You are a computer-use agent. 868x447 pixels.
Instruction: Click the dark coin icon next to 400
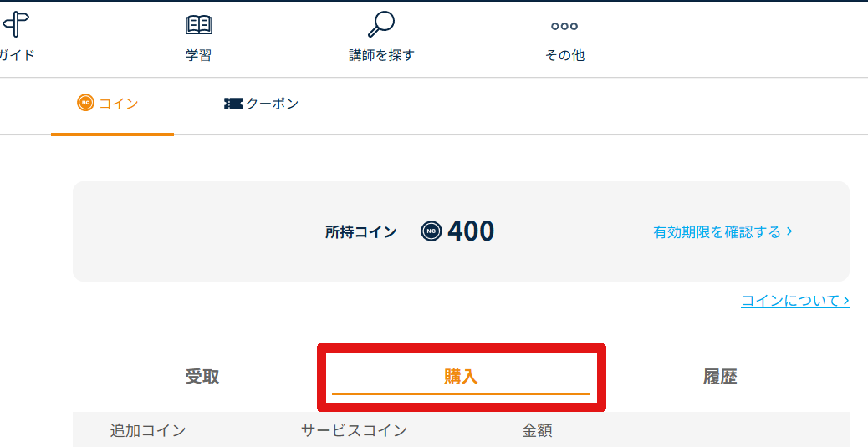(x=431, y=231)
